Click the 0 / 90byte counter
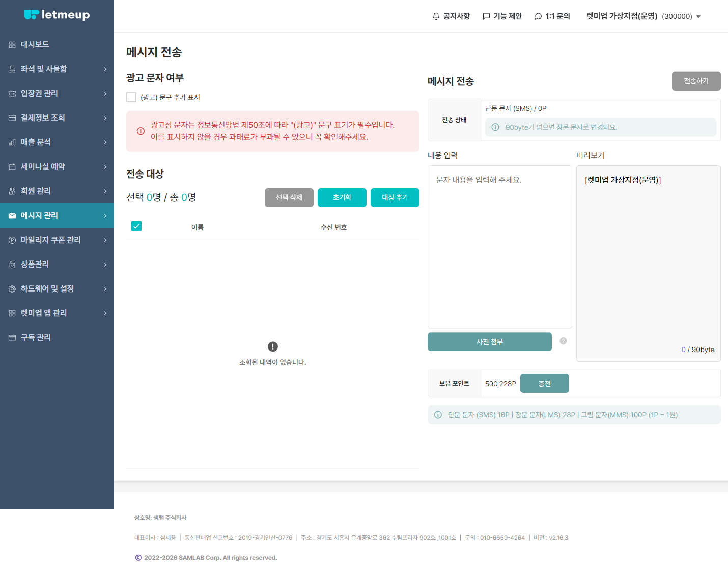 [x=697, y=350]
